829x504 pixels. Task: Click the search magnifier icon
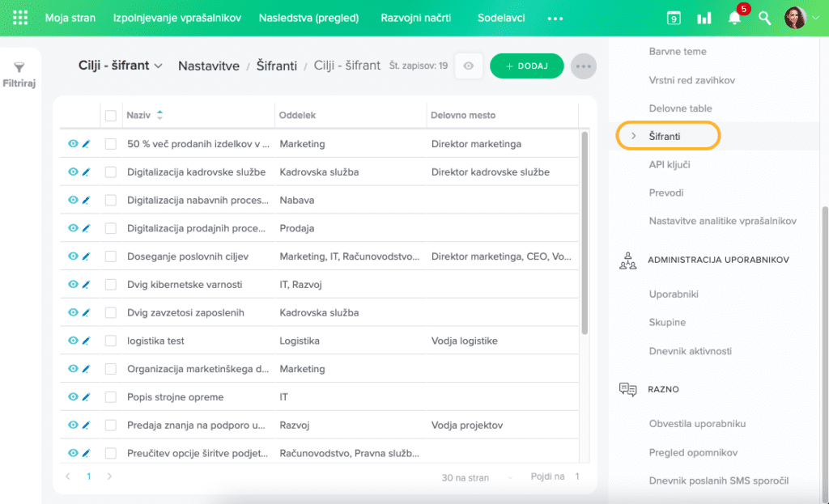[x=764, y=18]
